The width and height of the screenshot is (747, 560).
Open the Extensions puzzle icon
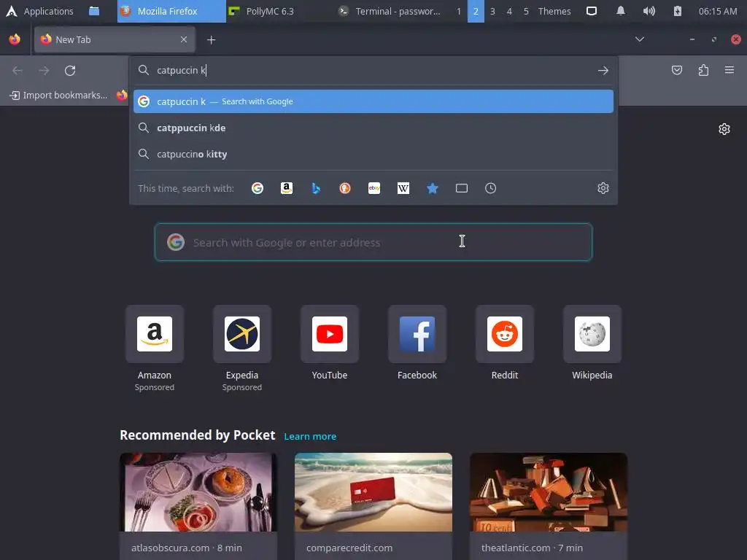(x=703, y=71)
